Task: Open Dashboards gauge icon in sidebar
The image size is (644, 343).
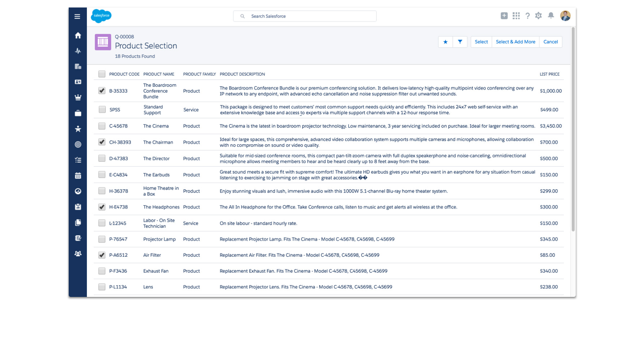Action: point(78,191)
